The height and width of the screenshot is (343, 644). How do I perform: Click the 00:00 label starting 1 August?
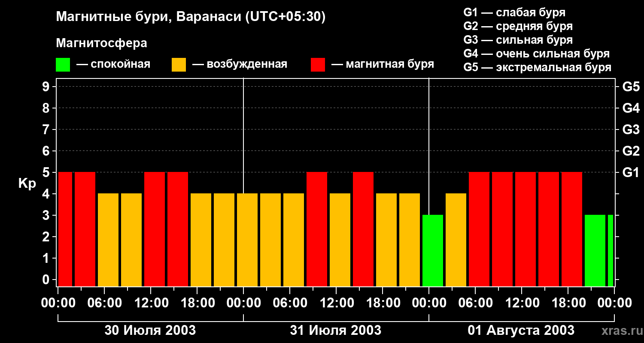(x=429, y=303)
